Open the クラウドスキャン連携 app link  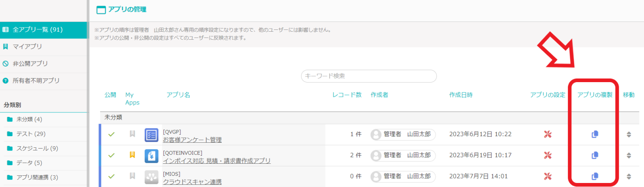tap(192, 182)
